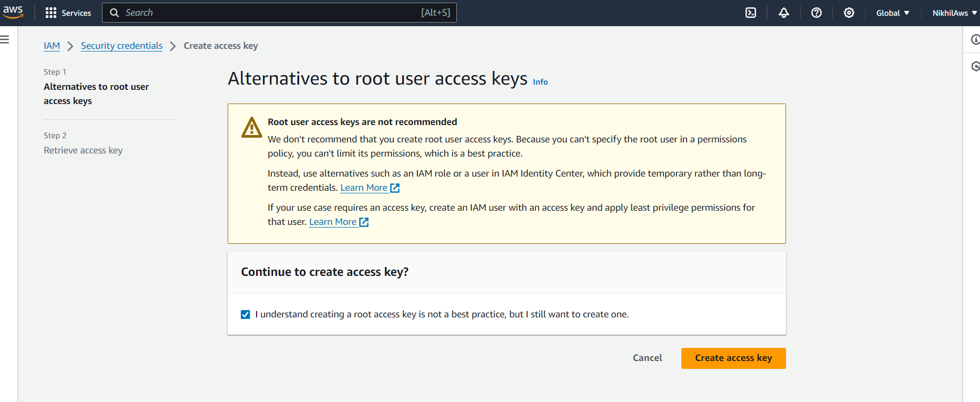Expand the NikhilAws account menu
The width and height of the screenshot is (980, 402).
[x=954, y=13]
